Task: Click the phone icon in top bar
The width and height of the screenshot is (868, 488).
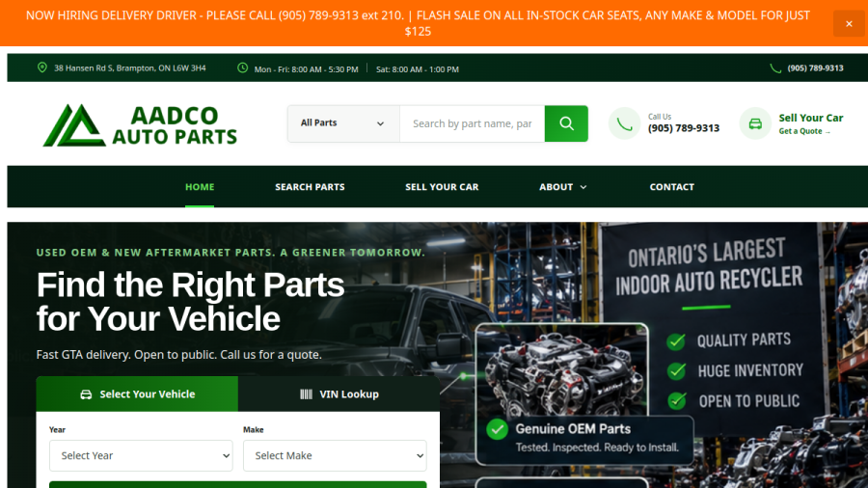Action: [775, 68]
